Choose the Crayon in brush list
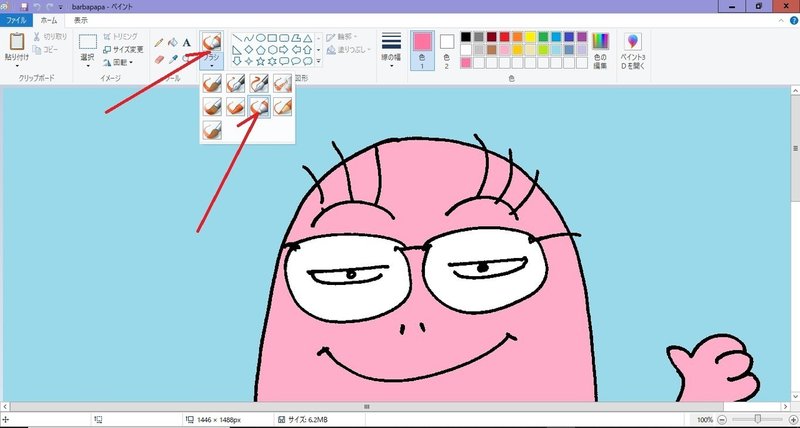 (x=236, y=107)
